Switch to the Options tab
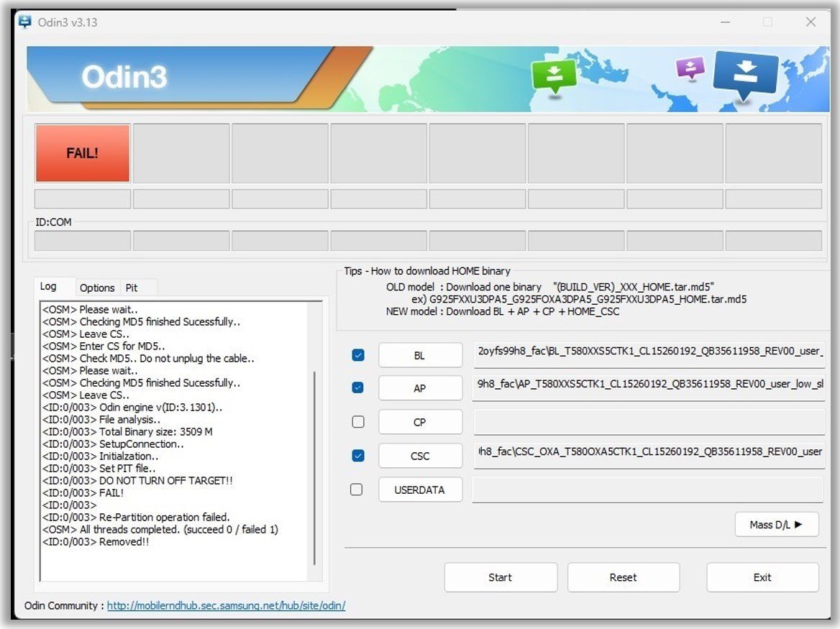The image size is (840, 629). (x=97, y=288)
